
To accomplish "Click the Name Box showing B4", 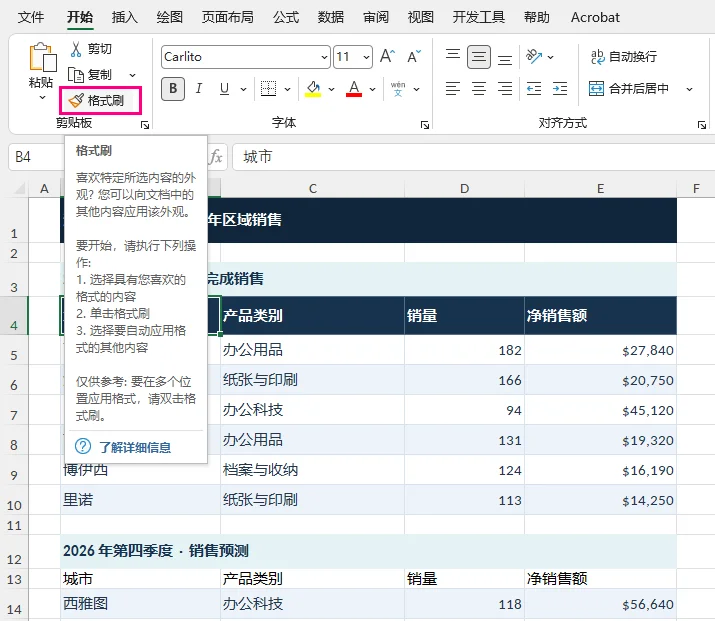I will (x=36, y=157).
